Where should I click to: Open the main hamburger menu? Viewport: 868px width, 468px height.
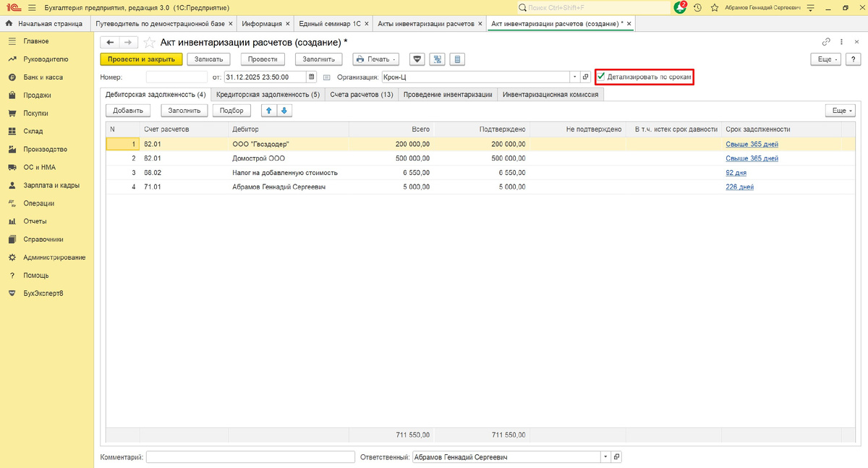tap(32, 7)
